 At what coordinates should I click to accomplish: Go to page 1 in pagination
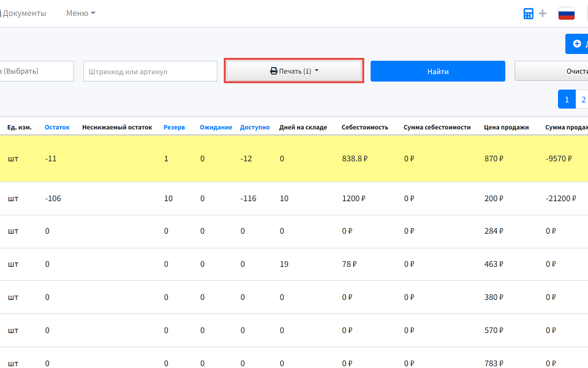(567, 99)
